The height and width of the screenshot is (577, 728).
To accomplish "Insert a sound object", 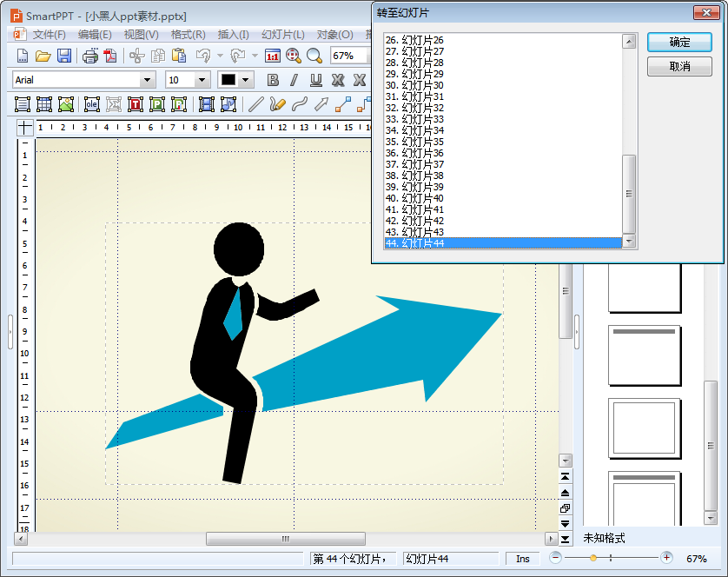I will pyautogui.click(x=228, y=104).
